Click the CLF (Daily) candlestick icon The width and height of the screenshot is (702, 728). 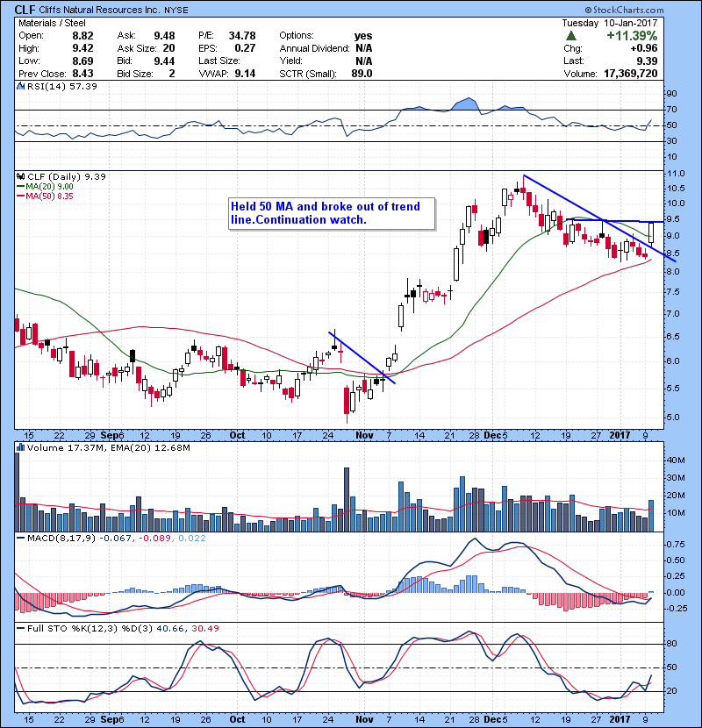click(20, 176)
